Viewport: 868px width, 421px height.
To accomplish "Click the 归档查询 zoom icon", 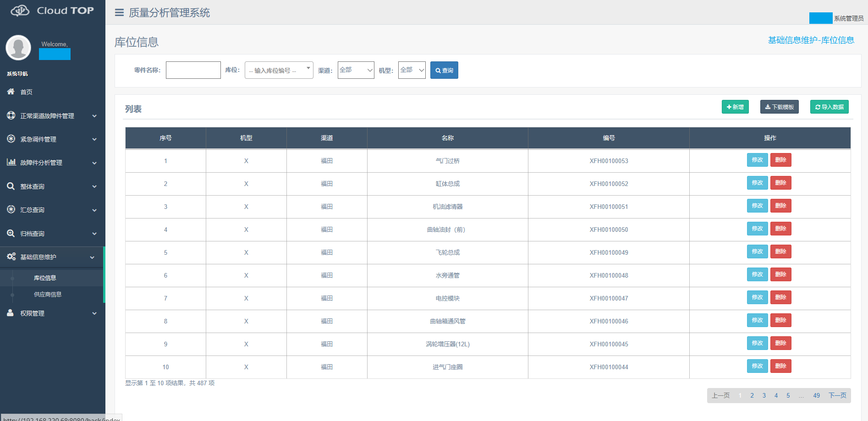I will tap(11, 233).
